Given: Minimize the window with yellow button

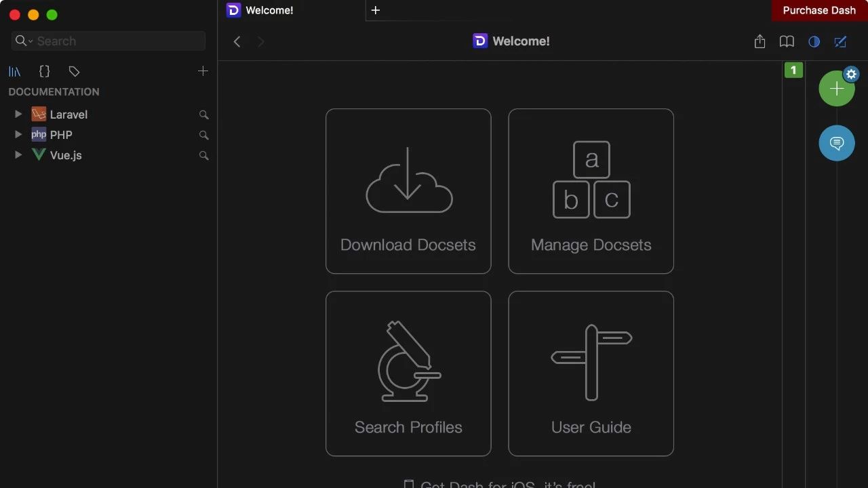Looking at the screenshot, I should (33, 15).
